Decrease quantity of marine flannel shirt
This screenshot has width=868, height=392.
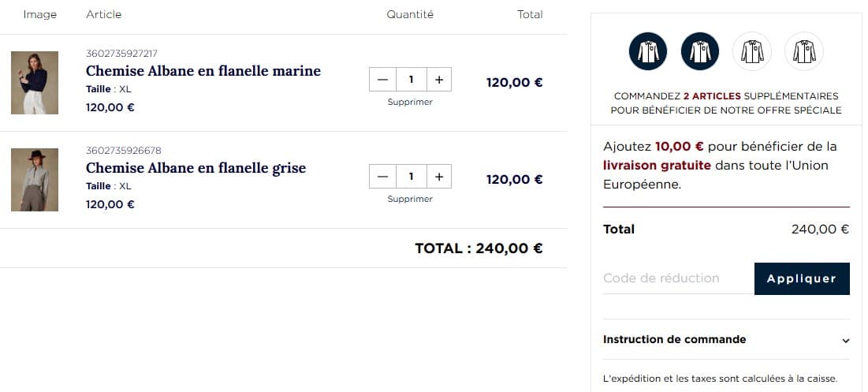click(382, 80)
